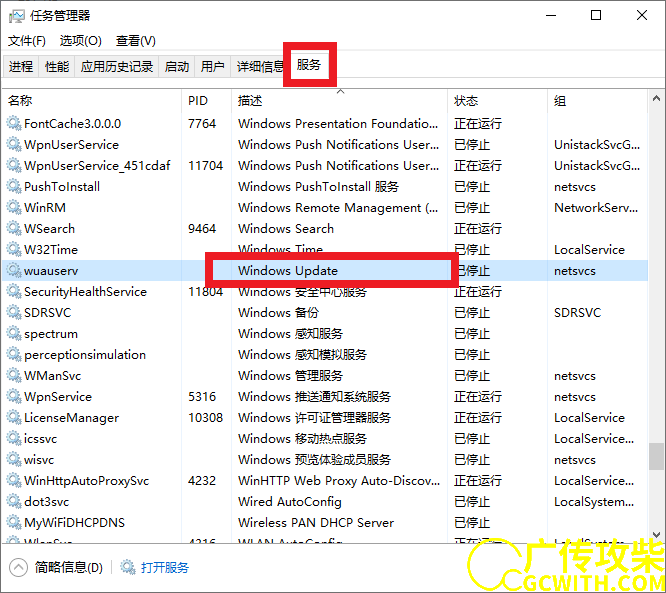The width and height of the screenshot is (666, 593).
Task: Switch to the 进程 tab
Action: pos(21,67)
